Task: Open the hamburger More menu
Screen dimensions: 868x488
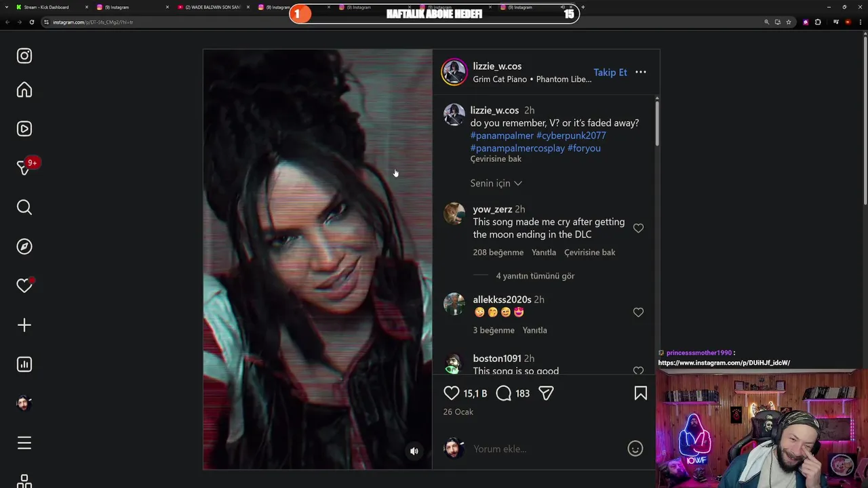Action: point(24,443)
